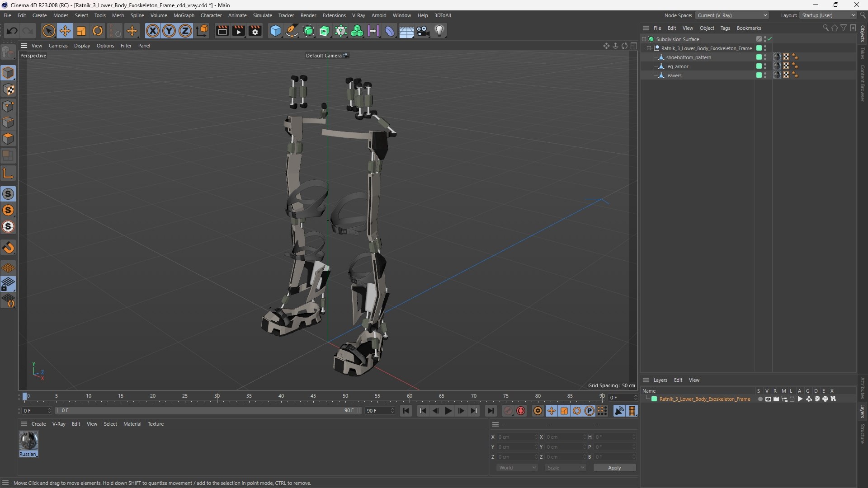Add a Camera object from toolbar
Viewport: 868px width, 488px height.
point(423,31)
